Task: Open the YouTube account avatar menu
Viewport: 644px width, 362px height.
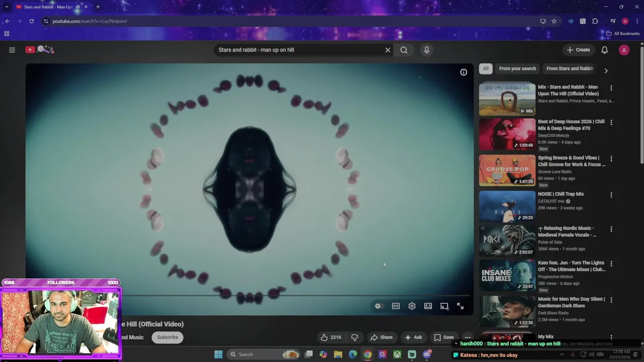Action: (624, 50)
